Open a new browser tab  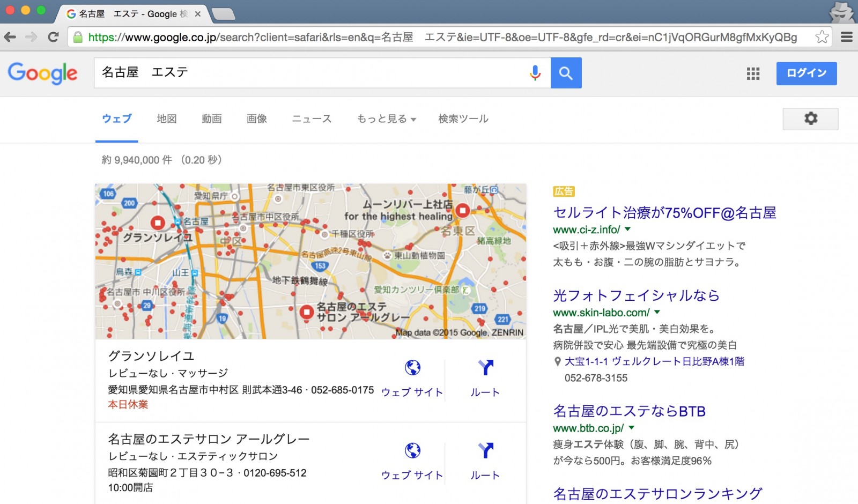[223, 14]
